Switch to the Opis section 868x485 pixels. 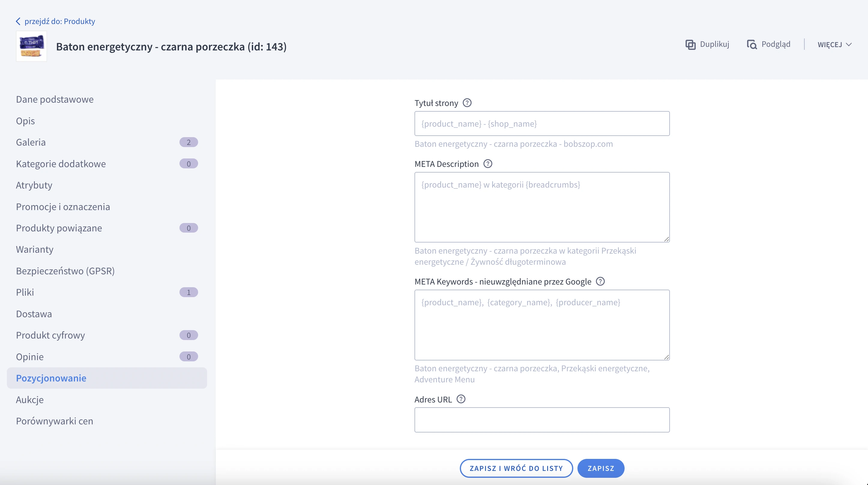coord(25,121)
